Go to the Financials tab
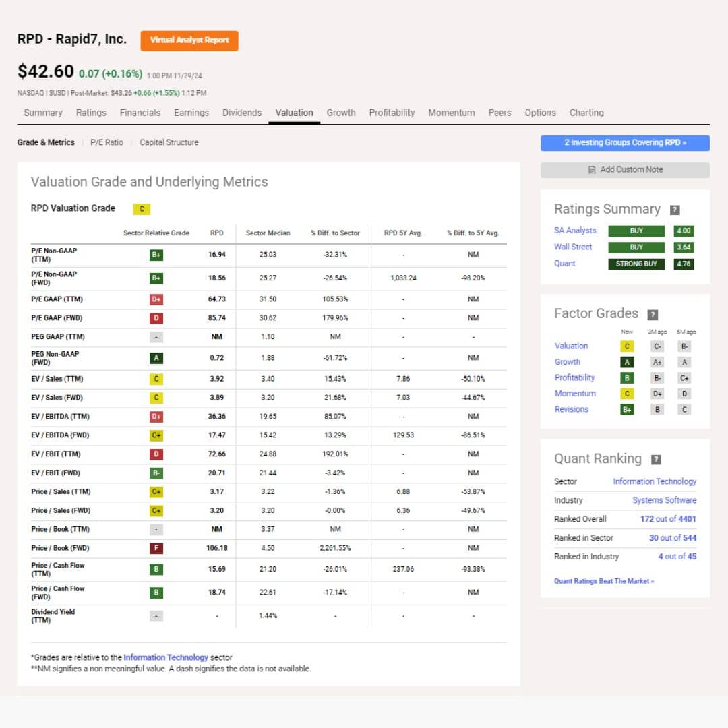728x728 pixels. pos(140,113)
